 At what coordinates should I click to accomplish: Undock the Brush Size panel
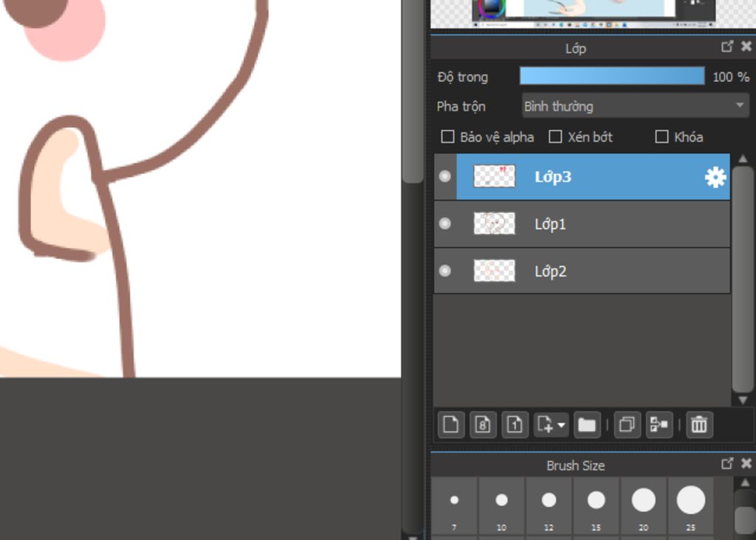point(727,463)
